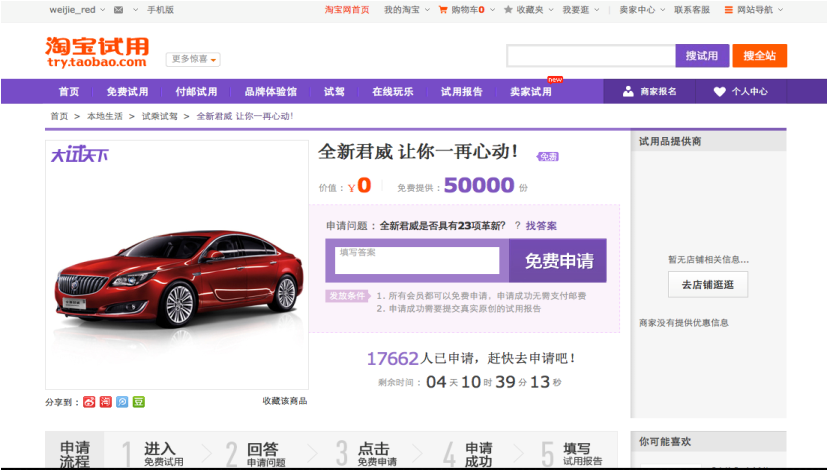
Task: Click the 商家没有提供优惠信息 text
Action: [684, 323]
